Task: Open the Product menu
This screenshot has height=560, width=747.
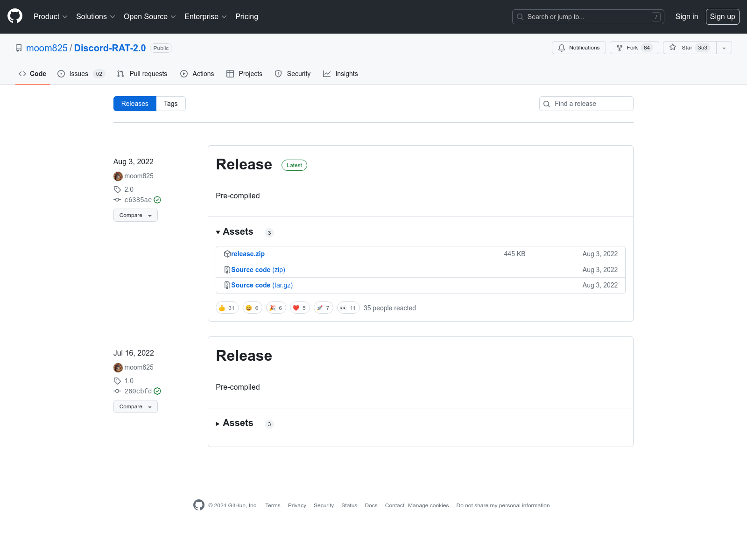Action: point(50,16)
